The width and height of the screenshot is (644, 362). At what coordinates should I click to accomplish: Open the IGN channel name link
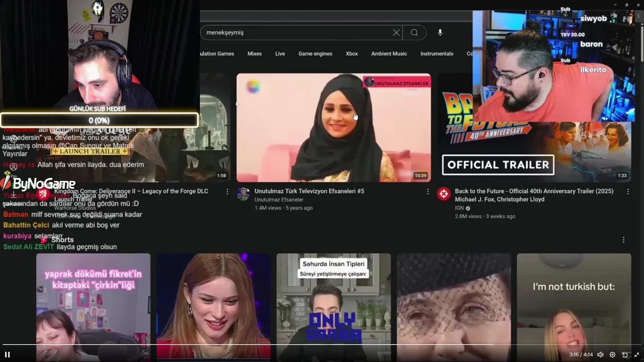point(459,208)
